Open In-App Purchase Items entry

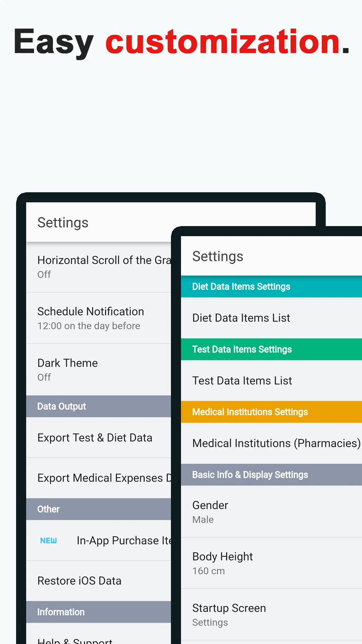tap(99, 540)
